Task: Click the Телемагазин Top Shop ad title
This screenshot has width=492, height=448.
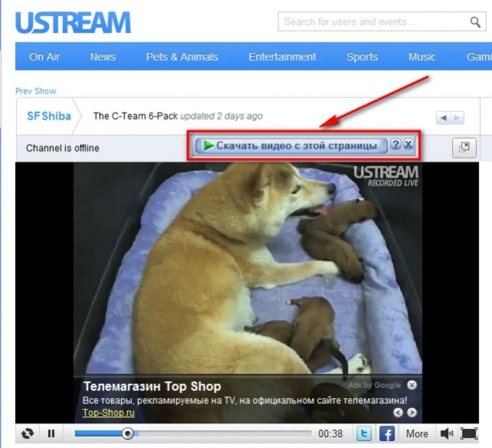Action: pyautogui.click(x=152, y=386)
